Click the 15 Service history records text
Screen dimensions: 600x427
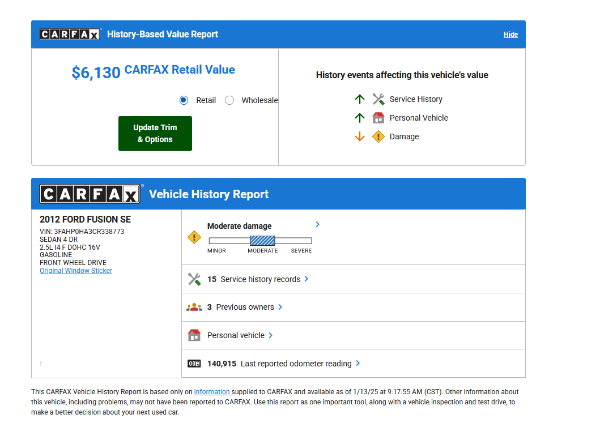(x=254, y=279)
